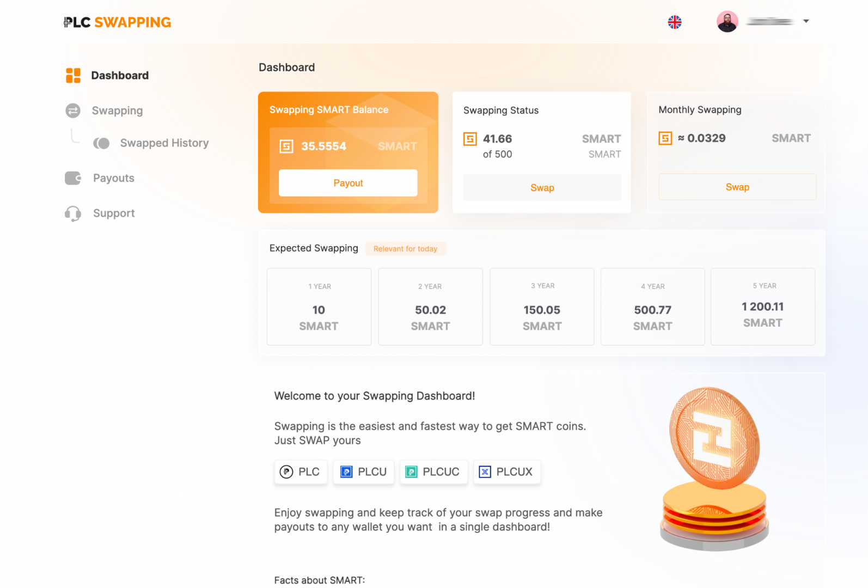Click SMART icon in Swapping Status card
The width and height of the screenshot is (868, 588).
[470, 139]
